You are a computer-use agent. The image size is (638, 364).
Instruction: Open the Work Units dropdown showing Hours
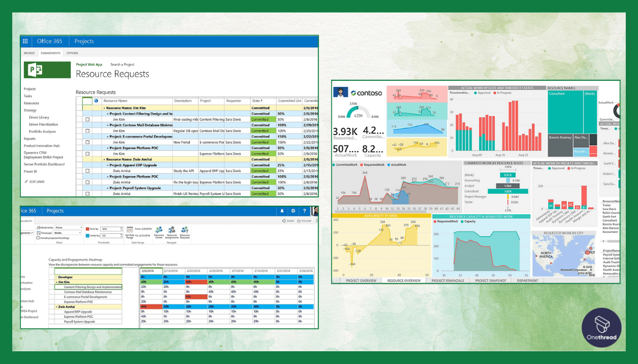(x=81, y=227)
